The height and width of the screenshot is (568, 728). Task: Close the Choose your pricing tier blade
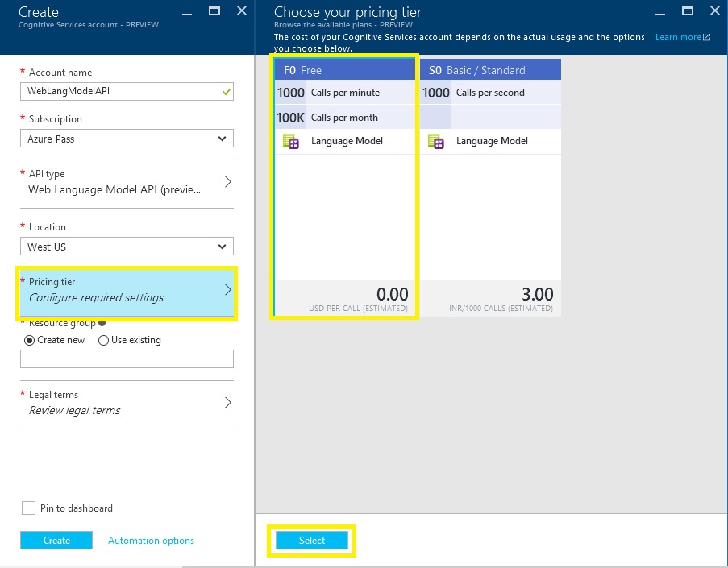coord(715,10)
